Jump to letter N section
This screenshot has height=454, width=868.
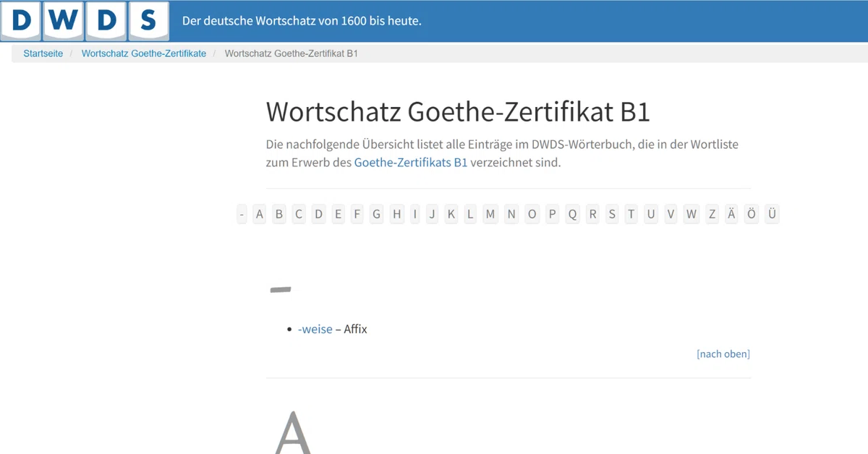511,214
